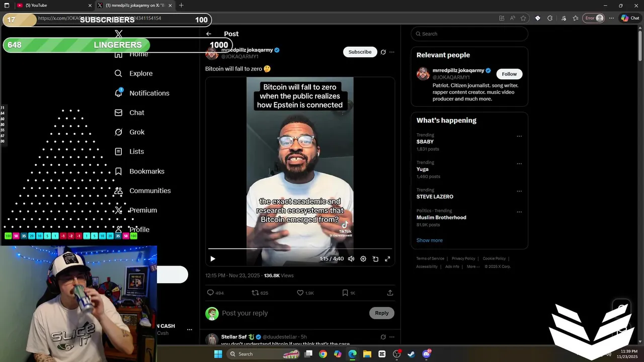Share the post using the share icon
This screenshot has width=644, height=362.
pyautogui.click(x=390, y=293)
